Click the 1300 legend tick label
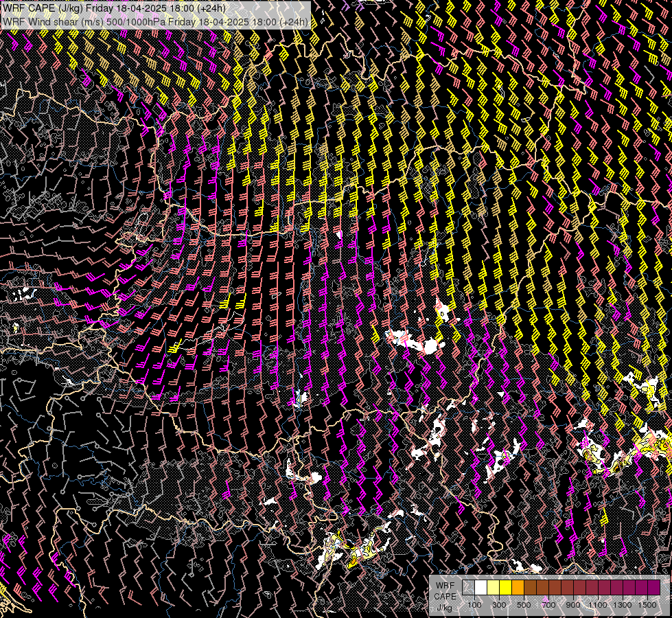Image resolution: width=672 pixels, height=618 pixels. (x=623, y=605)
